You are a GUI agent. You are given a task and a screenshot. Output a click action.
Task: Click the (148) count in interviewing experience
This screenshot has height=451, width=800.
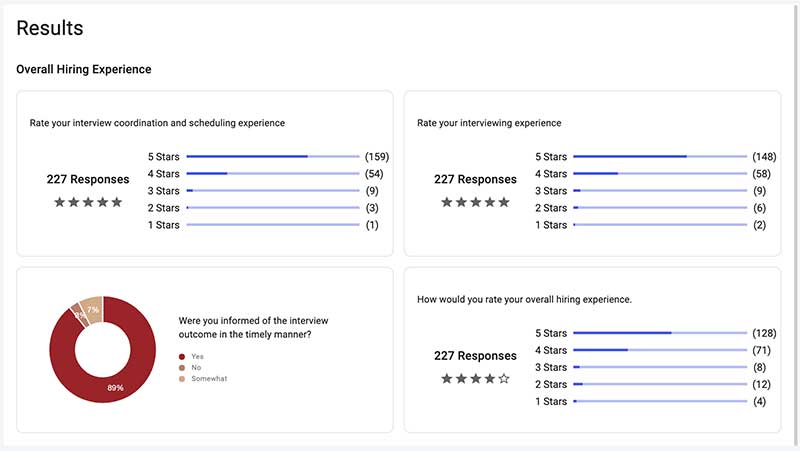[764, 157]
